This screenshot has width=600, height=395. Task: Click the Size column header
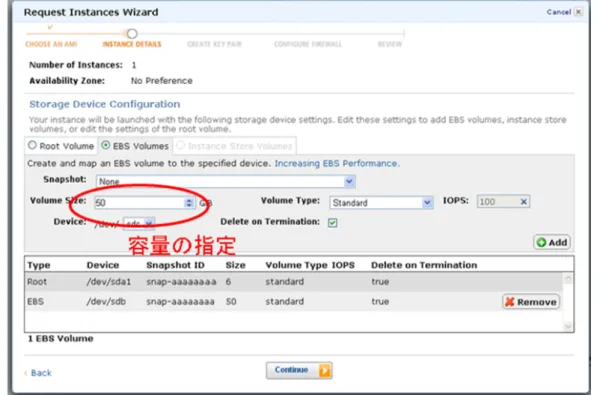[x=235, y=265]
